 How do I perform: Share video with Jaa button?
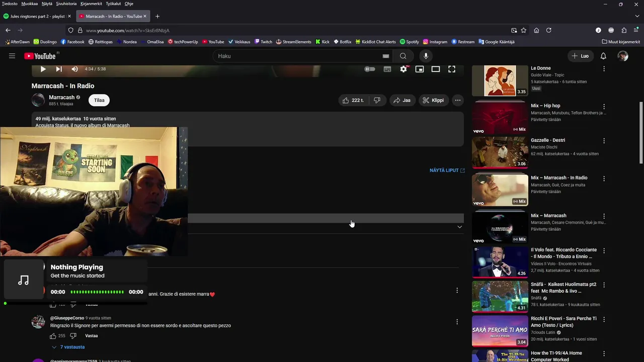tap(401, 100)
